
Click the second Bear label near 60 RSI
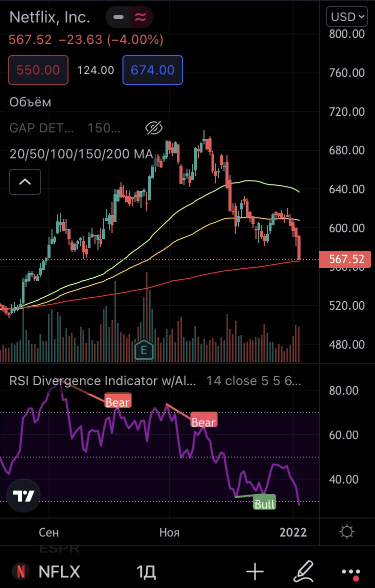(x=203, y=421)
